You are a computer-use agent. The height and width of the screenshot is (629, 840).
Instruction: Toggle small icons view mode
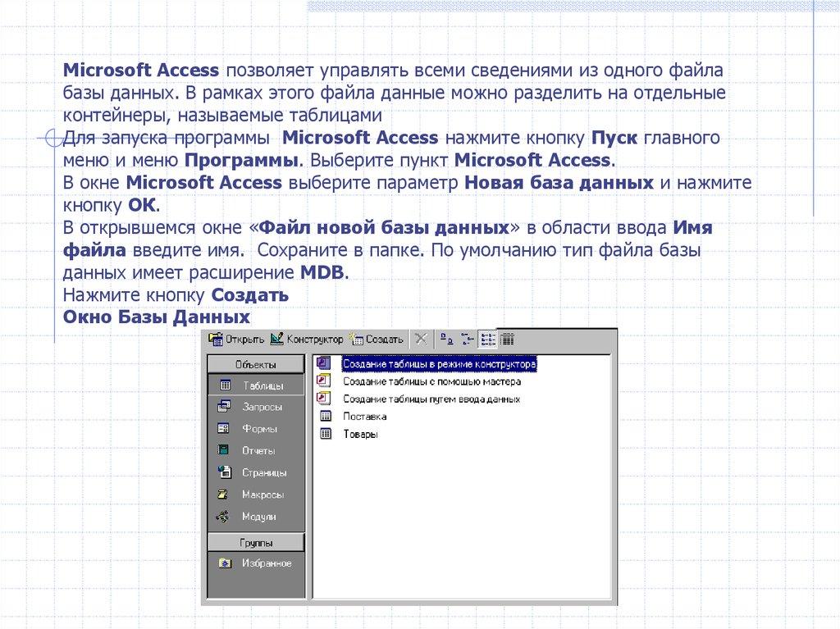(468, 338)
